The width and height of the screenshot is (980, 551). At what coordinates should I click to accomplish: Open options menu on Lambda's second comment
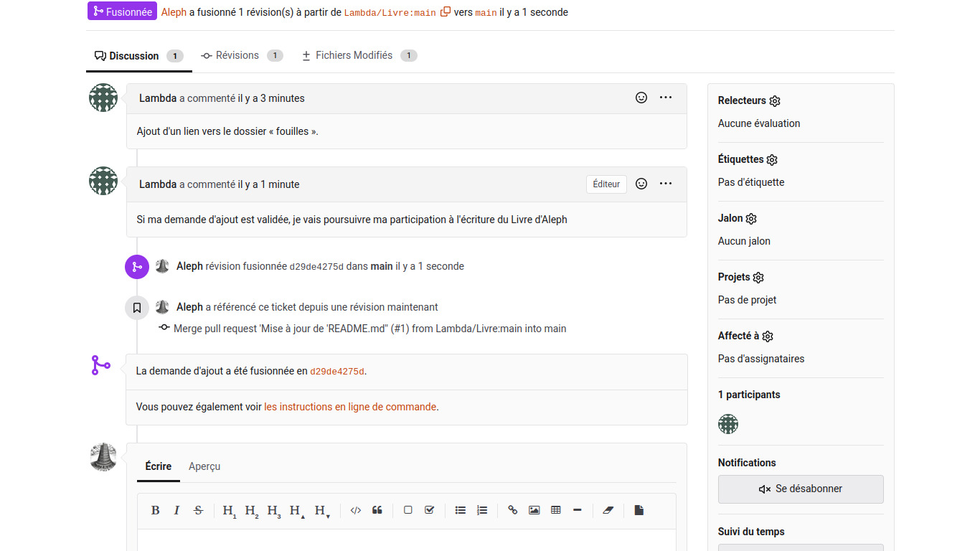[x=666, y=184]
